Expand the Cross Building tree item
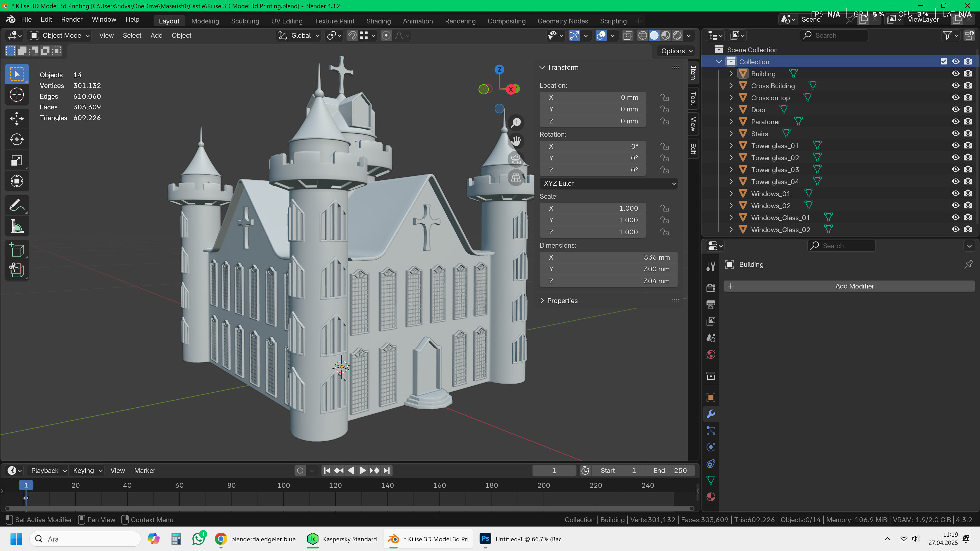Image resolution: width=980 pixels, height=551 pixels. coord(730,85)
